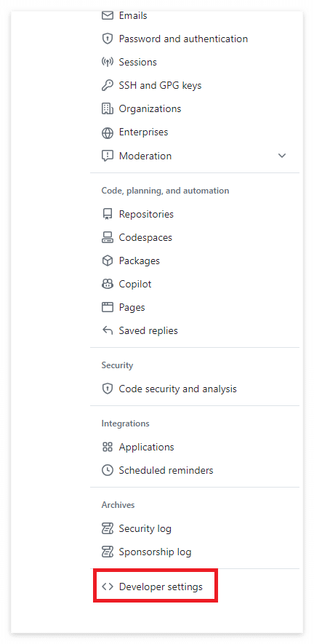Click the globe icon next to Enterprises
Viewport: 314px width, 644px height.
(x=107, y=132)
